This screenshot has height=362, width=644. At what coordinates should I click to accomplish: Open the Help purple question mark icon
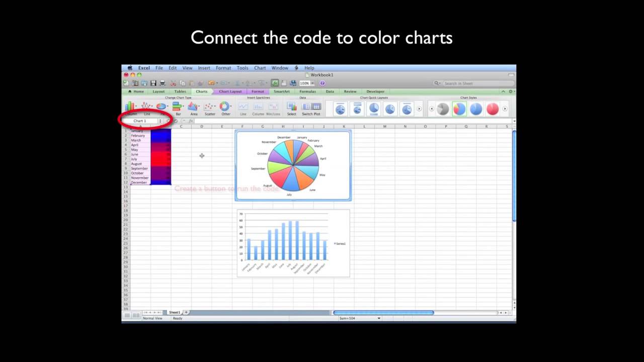tap(323, 83)
